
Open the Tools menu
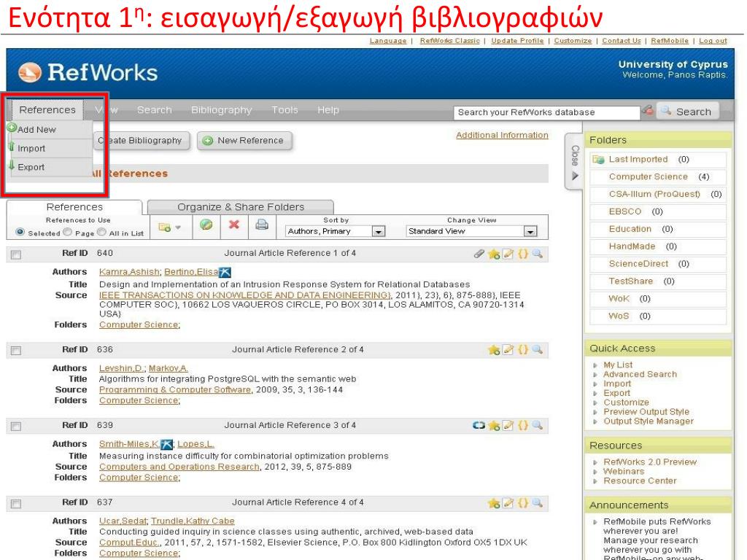coord(285,110)
